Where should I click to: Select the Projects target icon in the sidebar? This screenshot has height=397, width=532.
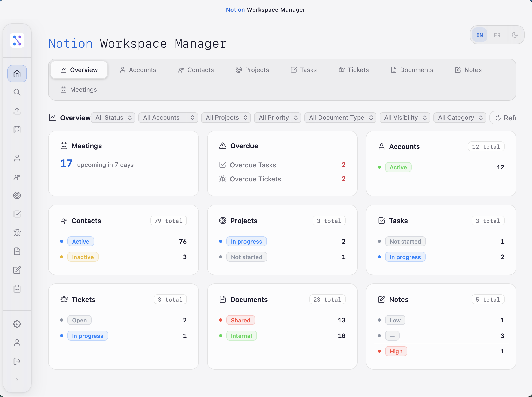17,195
